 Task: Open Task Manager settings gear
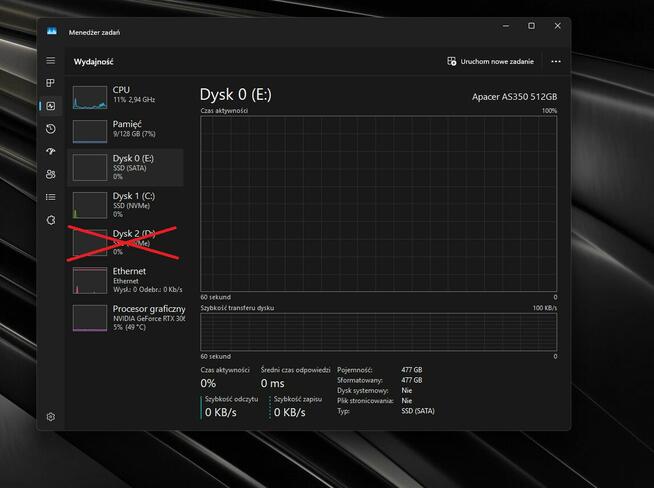[51, 416]
